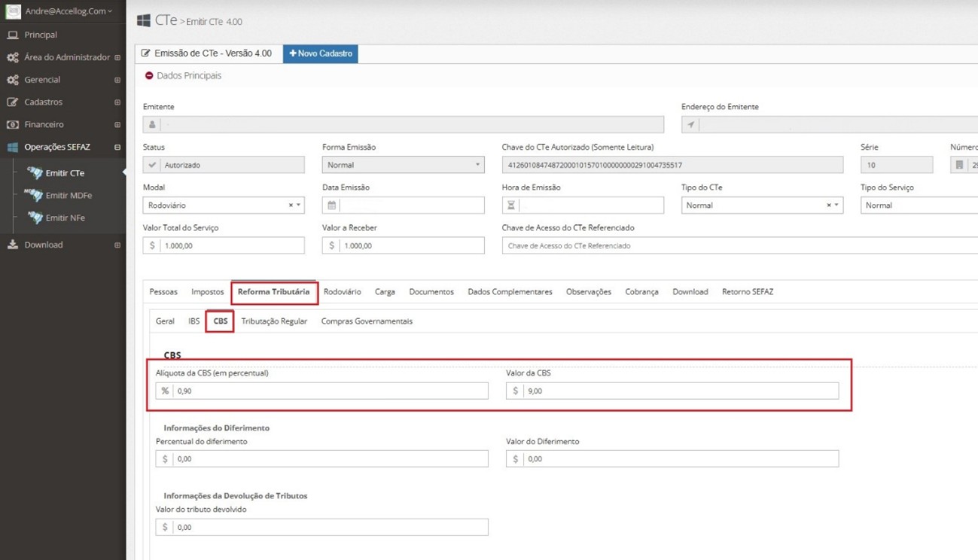The image size is (978, 560).
Task: Expand the Download submenu
Action: pos(117,245)
